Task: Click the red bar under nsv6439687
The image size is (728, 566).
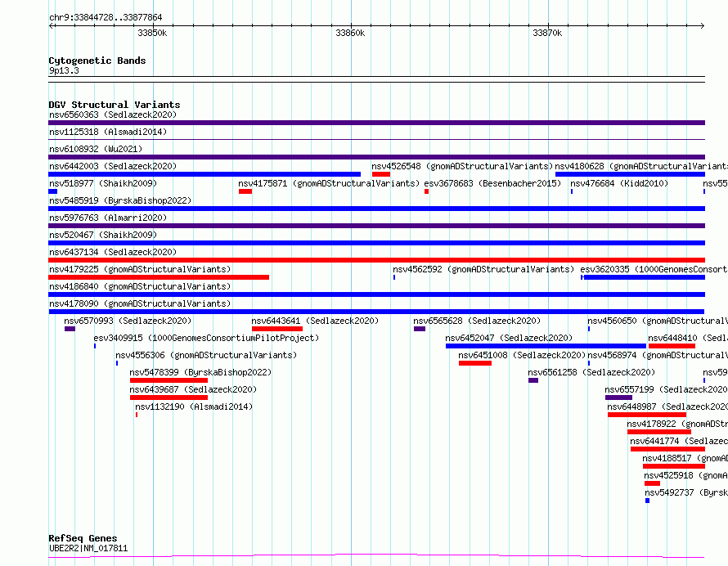Action: pyautogui.click(x=169, y=398)
